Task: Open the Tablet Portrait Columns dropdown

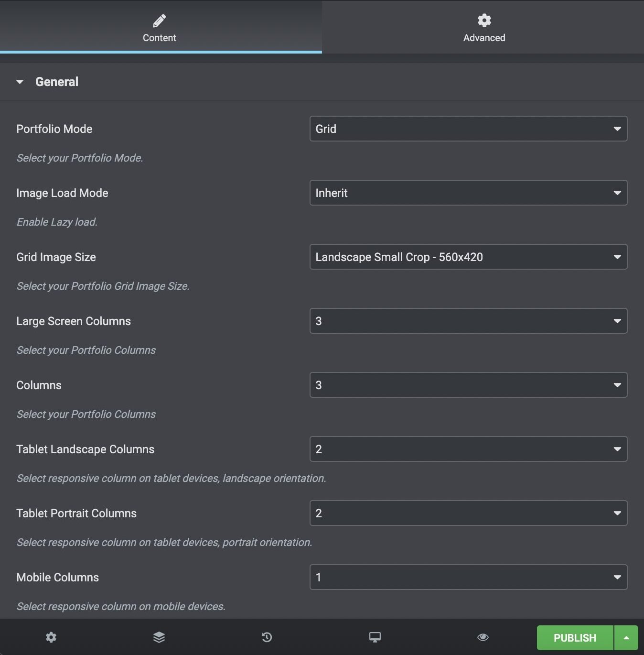Action: coord(468,513)
